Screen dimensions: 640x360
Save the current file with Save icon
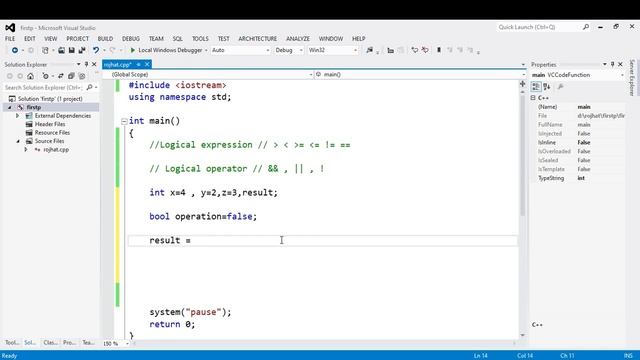tap(71, 50)
